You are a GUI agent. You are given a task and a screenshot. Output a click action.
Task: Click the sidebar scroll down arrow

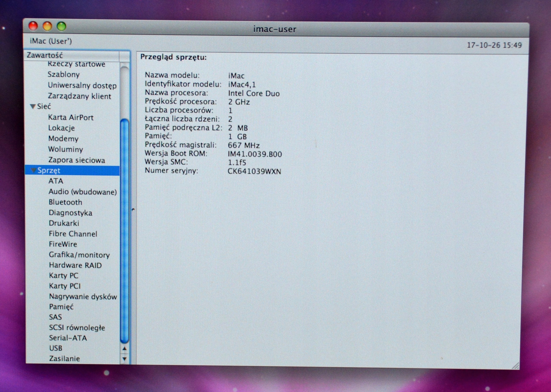click(x=124, y=359)
